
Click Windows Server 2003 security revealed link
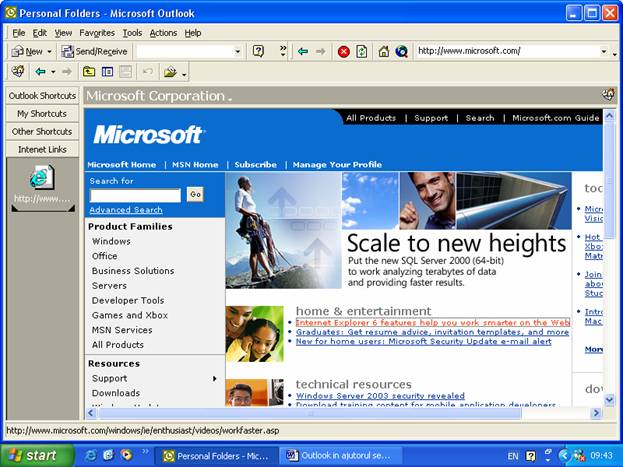click(x=380, y=396)
